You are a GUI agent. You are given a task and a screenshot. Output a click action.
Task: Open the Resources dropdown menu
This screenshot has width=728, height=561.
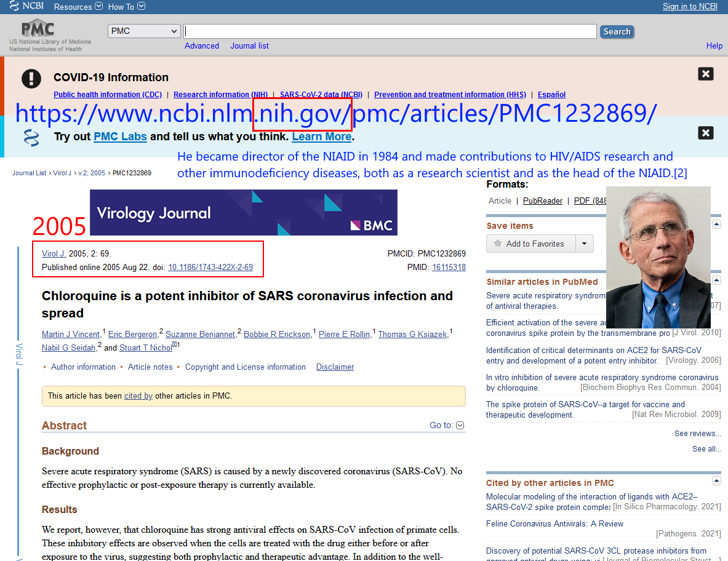(78, 7)
